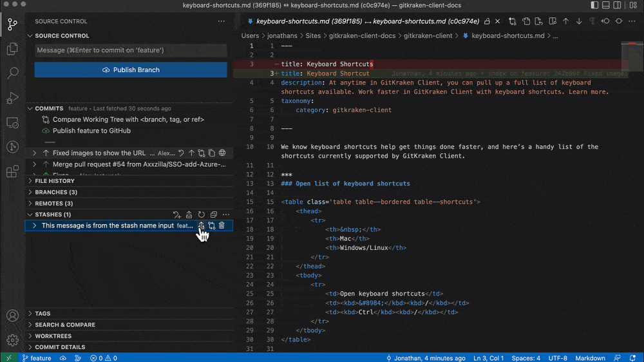The height and width of the screenshot is (362, 644).
Task: Toggle whitespace display pilcrow icon
Action: click(x=592, y=21)
